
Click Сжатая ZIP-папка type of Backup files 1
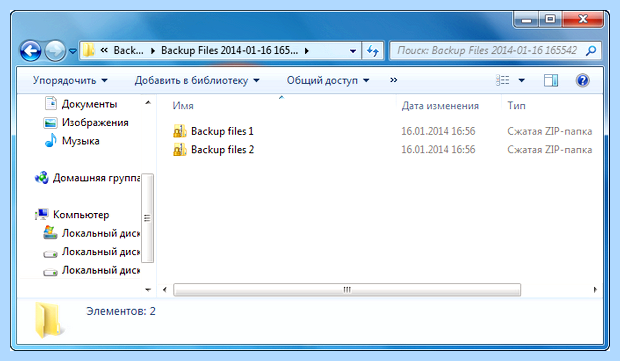550,131
